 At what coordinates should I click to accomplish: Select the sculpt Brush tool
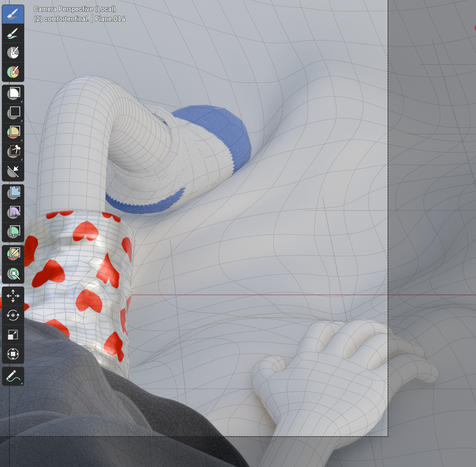pyautogui.click(x=13, y=14)
